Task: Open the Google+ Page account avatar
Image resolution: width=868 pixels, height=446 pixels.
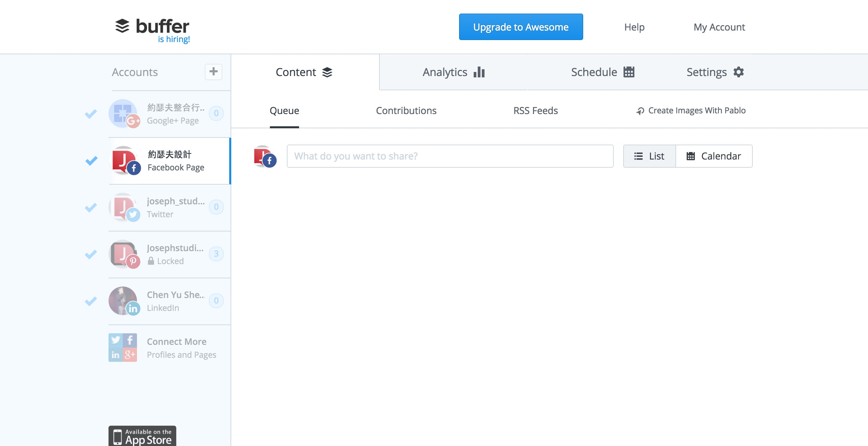Action: click(123, 113)
